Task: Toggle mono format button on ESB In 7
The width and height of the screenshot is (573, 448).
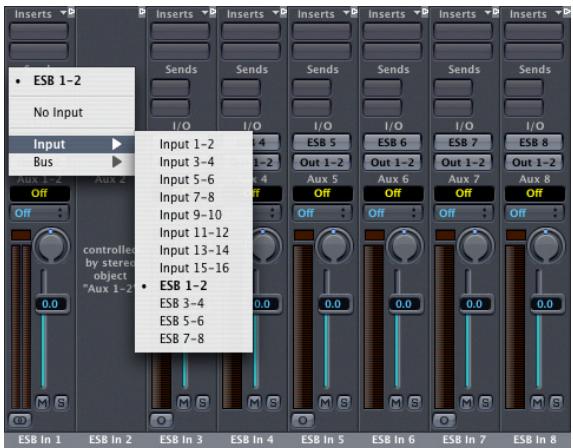Action: tap(444, 420)
